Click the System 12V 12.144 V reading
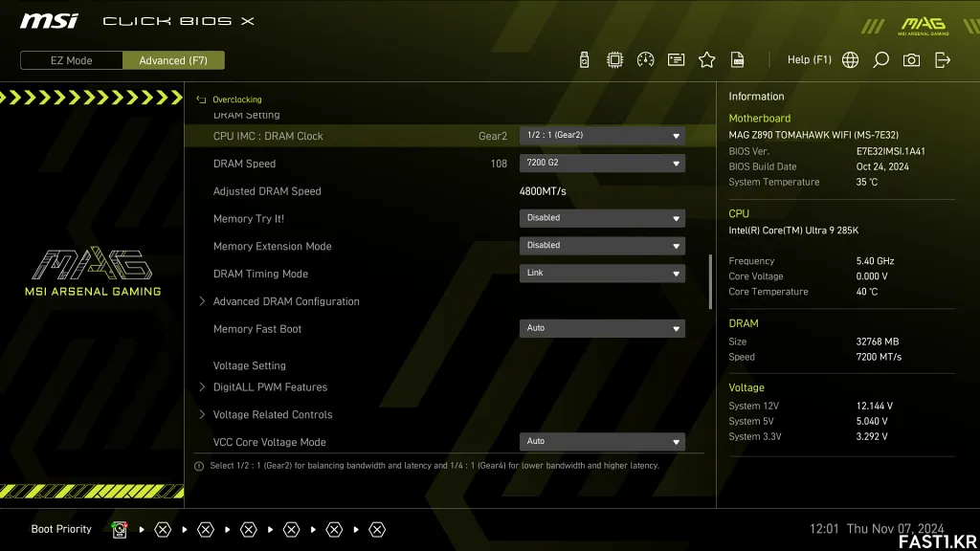Screen dimensions: 980x551 875,406
